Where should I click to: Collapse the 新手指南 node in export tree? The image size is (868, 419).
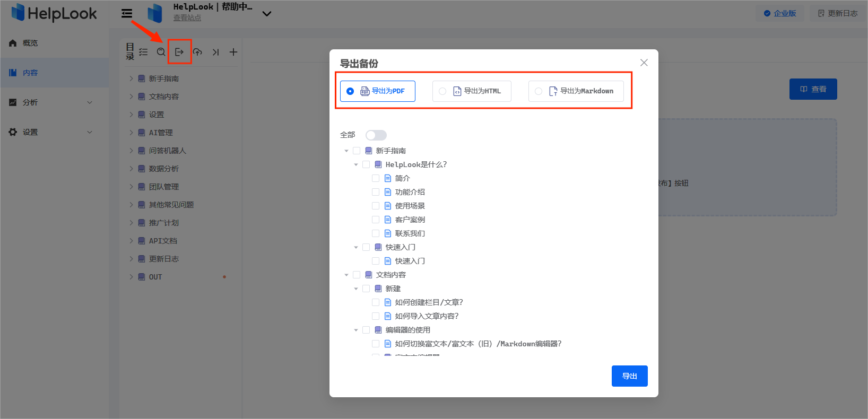pyautogui.click(x=346, y=151)
